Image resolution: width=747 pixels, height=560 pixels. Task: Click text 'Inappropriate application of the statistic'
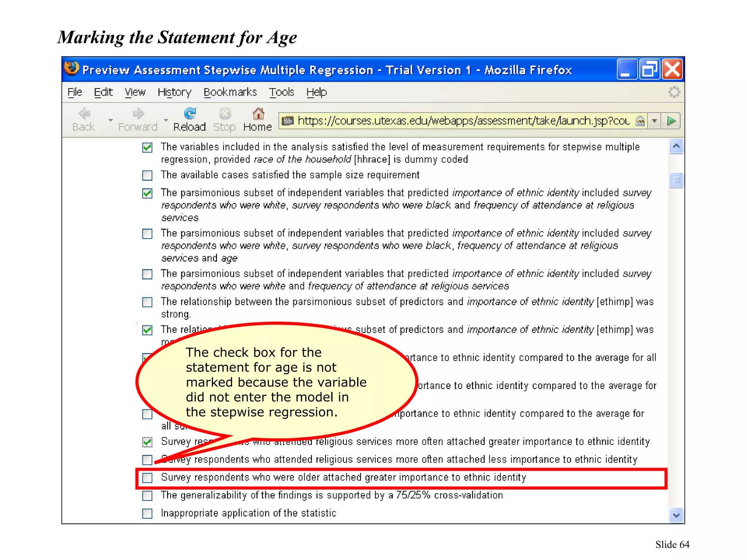(248, 513)
